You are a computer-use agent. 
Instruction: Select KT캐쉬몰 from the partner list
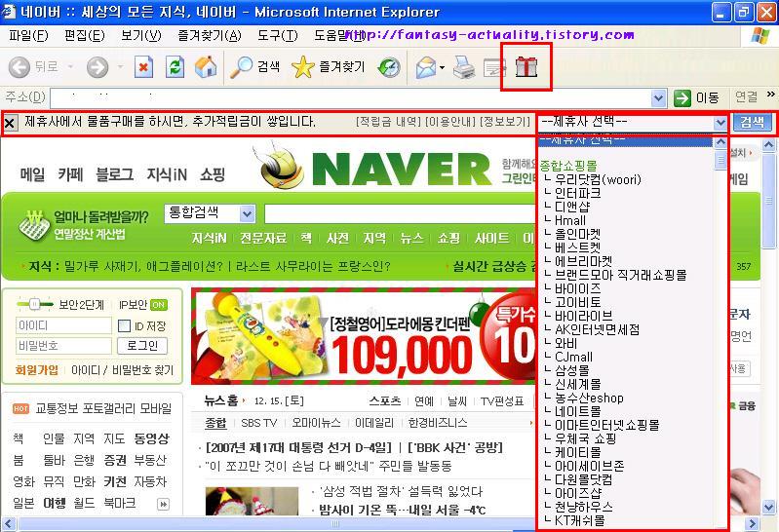click(x=579, y=520)
